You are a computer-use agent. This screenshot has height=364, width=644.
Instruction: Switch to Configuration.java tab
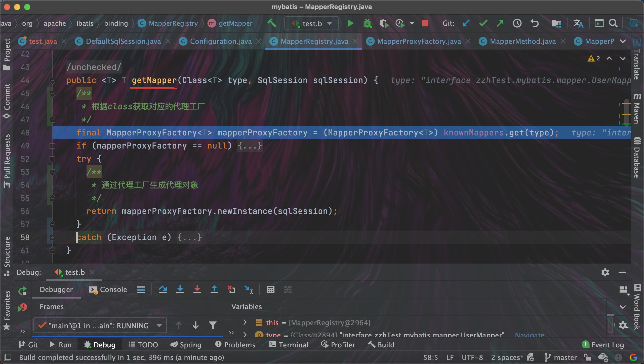(221, 41)
